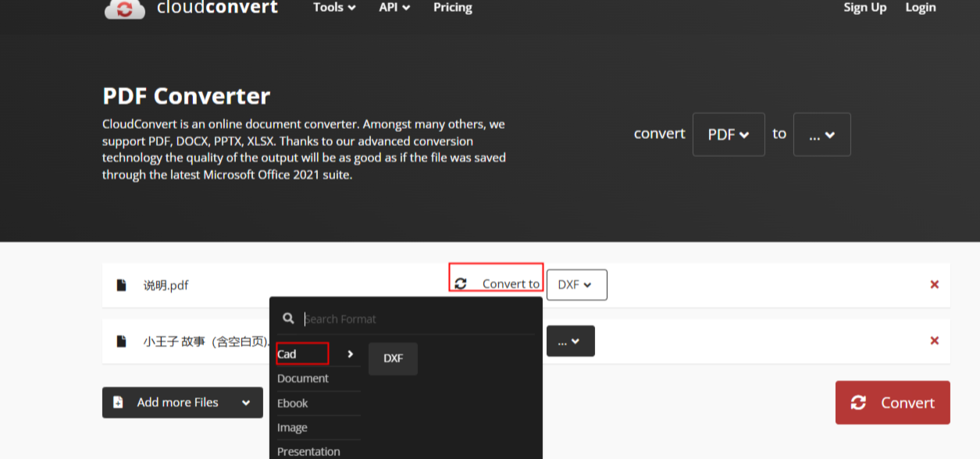The height and width of the screenshot is (459, 980).
Task: Click the search magnifier icon in format popup
Action: pyautogui.click(x=288, y=318)
